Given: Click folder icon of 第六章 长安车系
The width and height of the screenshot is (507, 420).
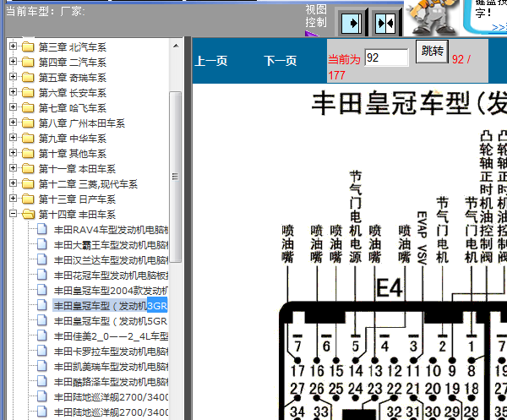Looking at the screenshot, I should (x=28, y=92).
